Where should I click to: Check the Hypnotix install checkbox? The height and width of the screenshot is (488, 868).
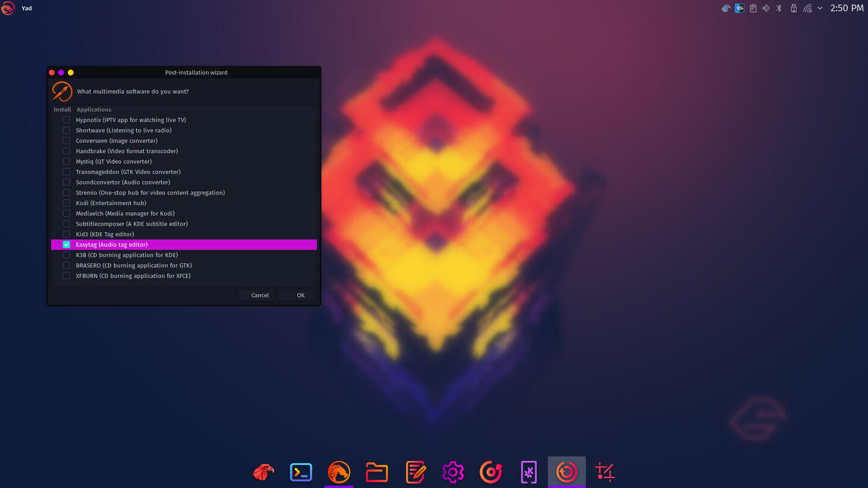66,120
